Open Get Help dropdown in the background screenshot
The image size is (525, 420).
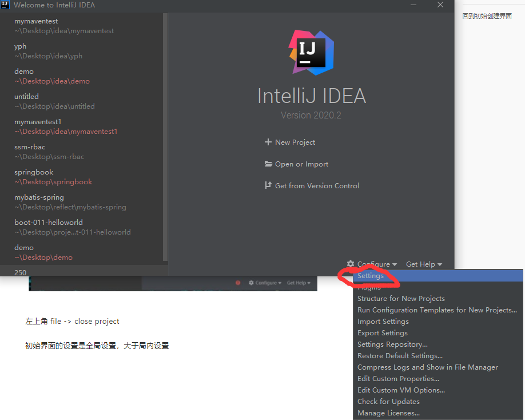(x=299, y=283)
